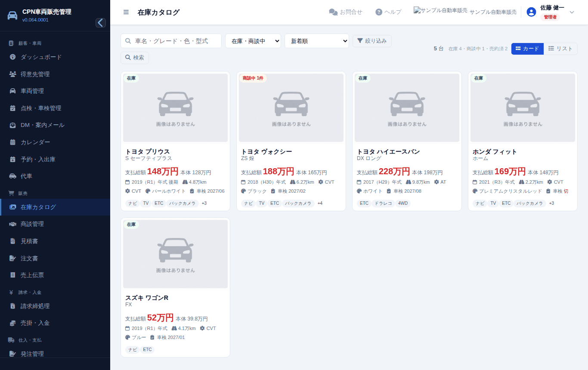Click the 商談中 1件 badge on ヴォクシー

tap(253, 78)
